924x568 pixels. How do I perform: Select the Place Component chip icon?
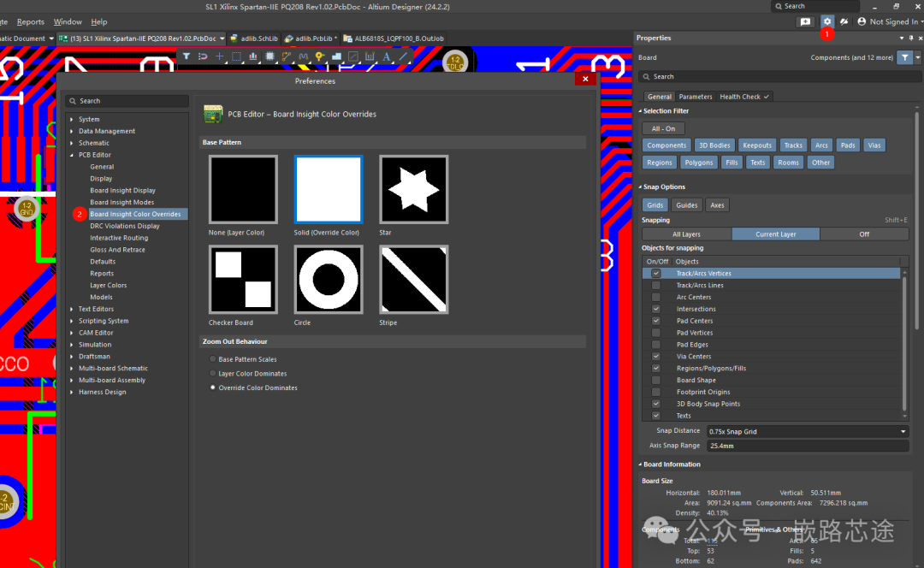point(269,56)
